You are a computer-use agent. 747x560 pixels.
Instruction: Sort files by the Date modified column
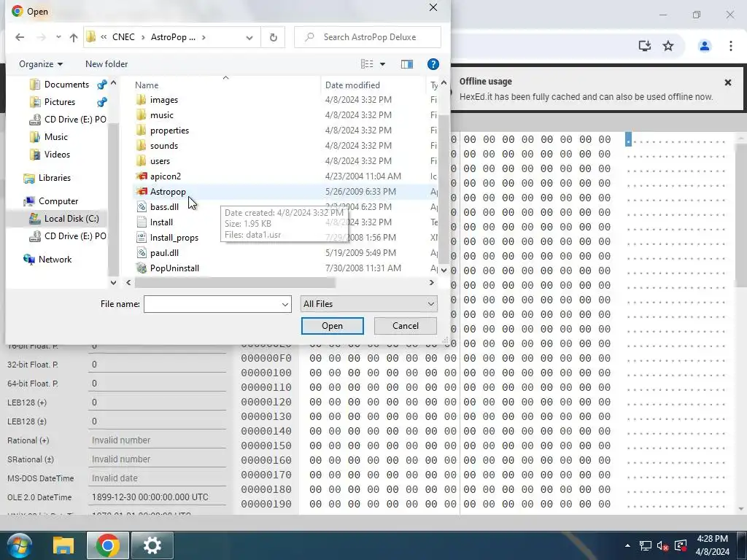[352, 85]
